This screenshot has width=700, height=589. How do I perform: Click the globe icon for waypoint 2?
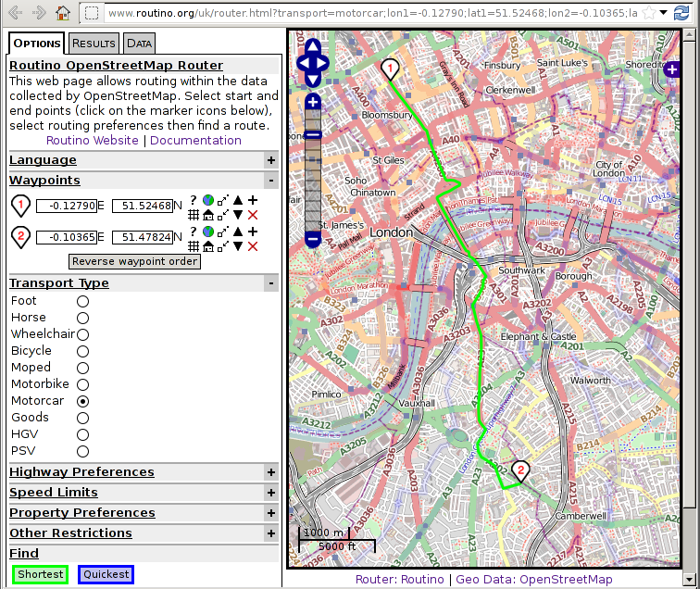coord(208,231)
